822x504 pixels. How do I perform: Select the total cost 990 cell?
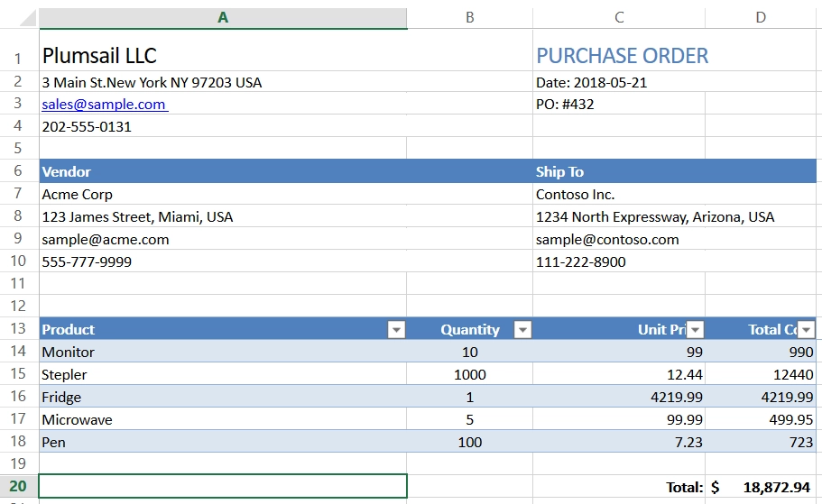(x=761, y=351)
